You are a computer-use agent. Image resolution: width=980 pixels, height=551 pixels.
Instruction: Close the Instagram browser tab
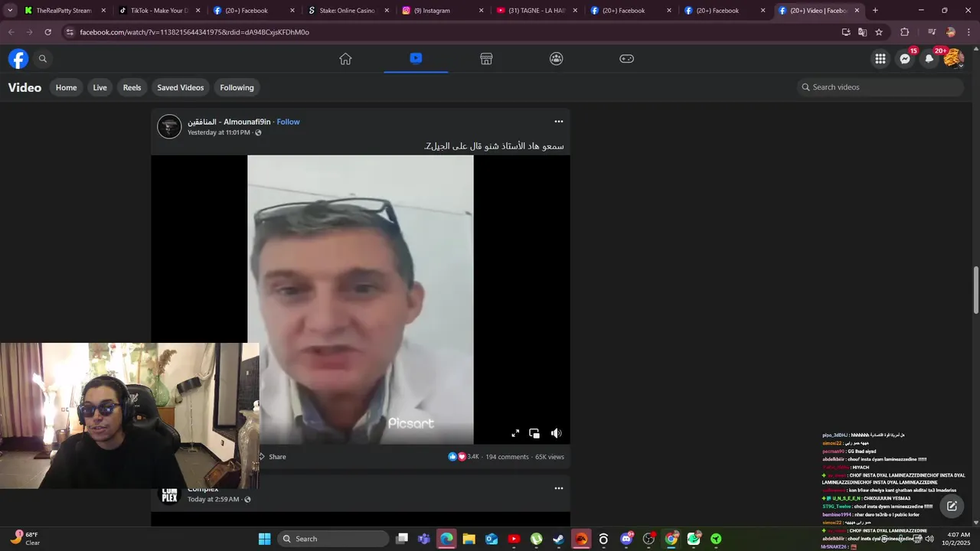coord(482,11)
